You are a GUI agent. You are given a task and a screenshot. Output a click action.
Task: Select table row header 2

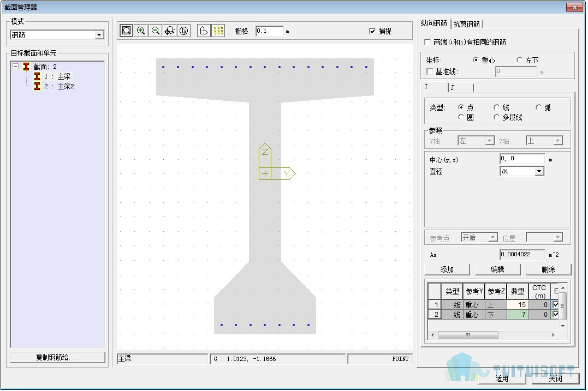[x=434, y=315]
